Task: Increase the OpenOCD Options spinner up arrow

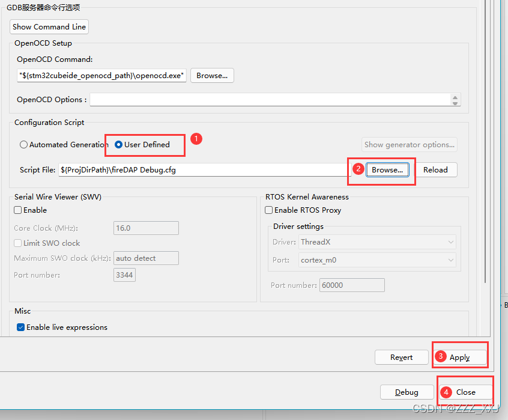Action: (455, 97)
